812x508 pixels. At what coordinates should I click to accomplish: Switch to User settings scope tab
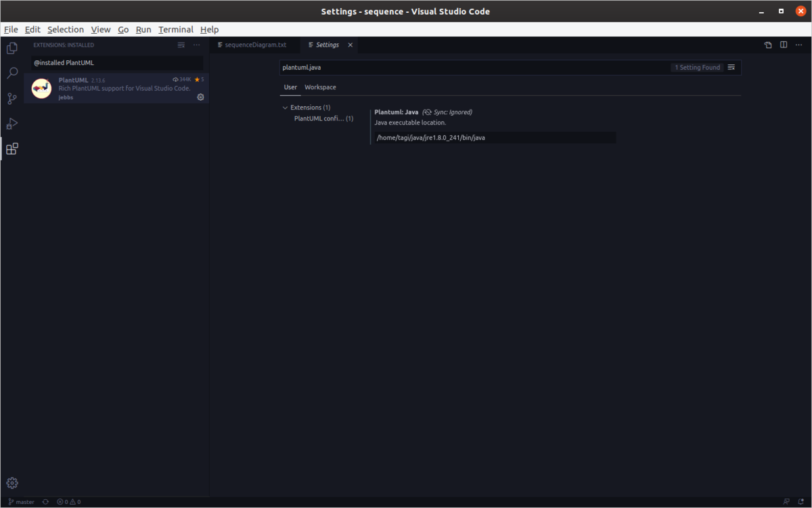[290, 87]
